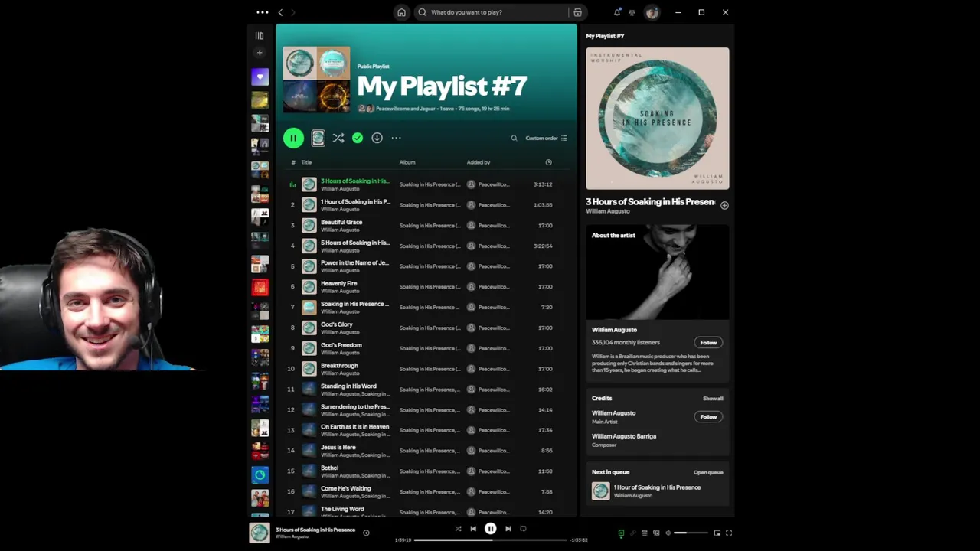Go back with the left arrow
Screen dimensions: 980x551
tap(280, 12)
